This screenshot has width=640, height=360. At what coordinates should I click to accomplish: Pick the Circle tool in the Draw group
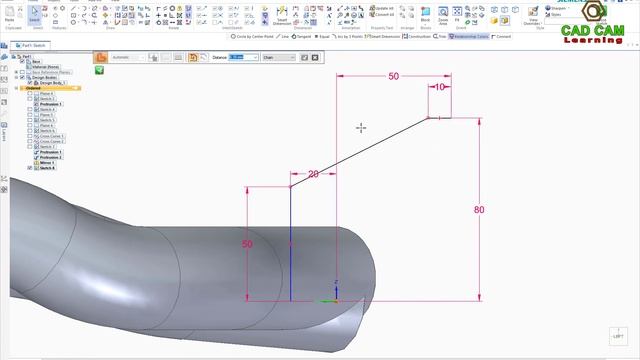click(73, 22)
